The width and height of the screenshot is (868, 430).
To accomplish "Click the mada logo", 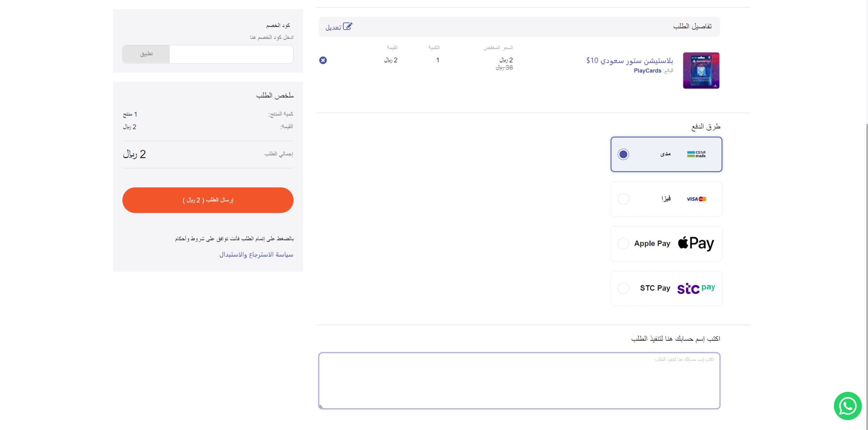I will 696,154.
